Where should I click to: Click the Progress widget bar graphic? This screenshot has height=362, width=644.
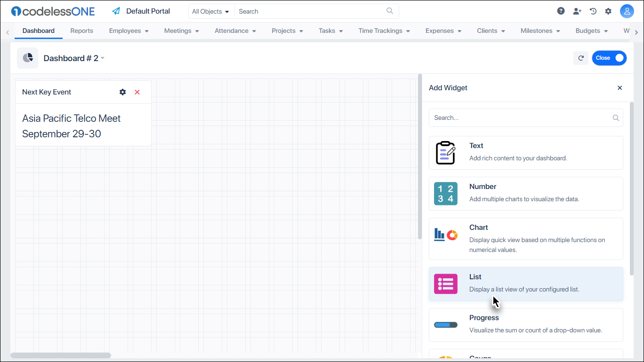(445, 324)
